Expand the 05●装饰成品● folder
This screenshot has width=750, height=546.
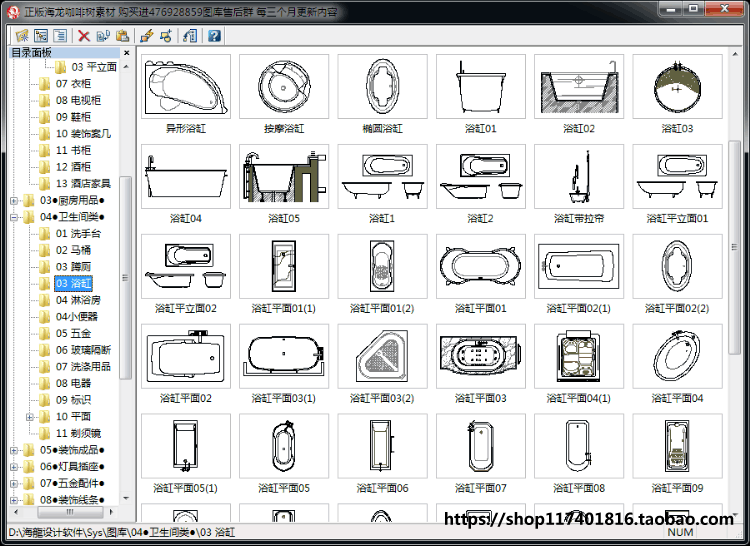[x=14, y=450]
